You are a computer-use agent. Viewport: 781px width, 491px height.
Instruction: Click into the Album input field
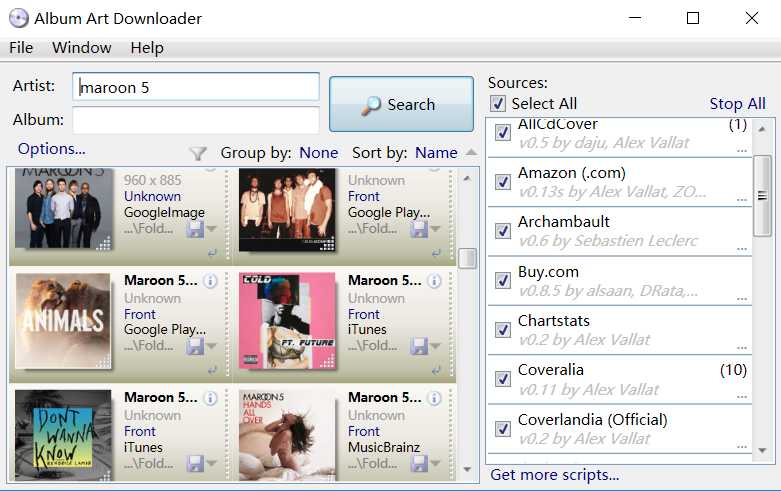[196, 121]
